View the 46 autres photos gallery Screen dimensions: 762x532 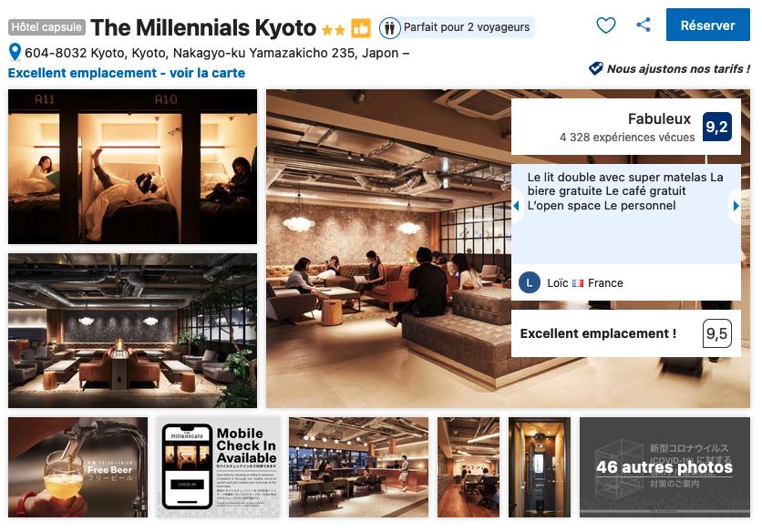point(664,467)
